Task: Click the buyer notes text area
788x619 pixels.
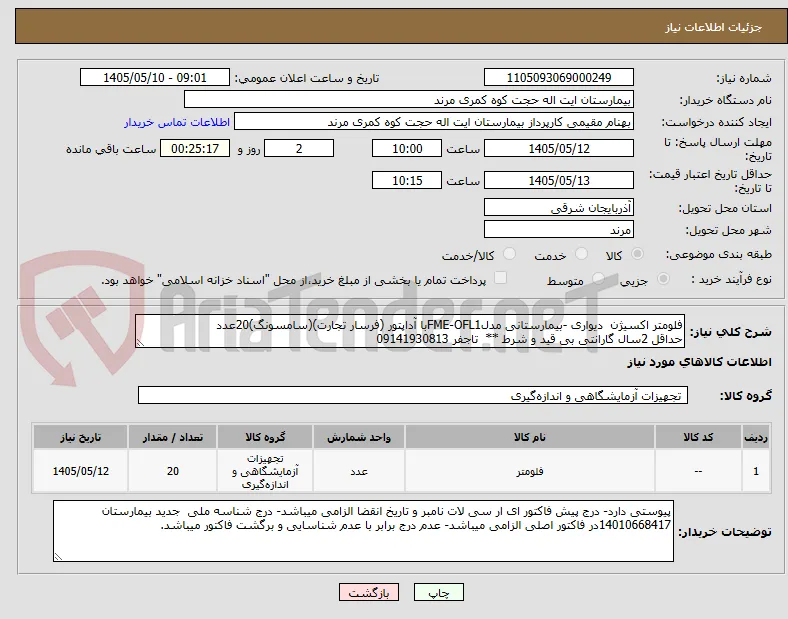Action: [363, 531]
